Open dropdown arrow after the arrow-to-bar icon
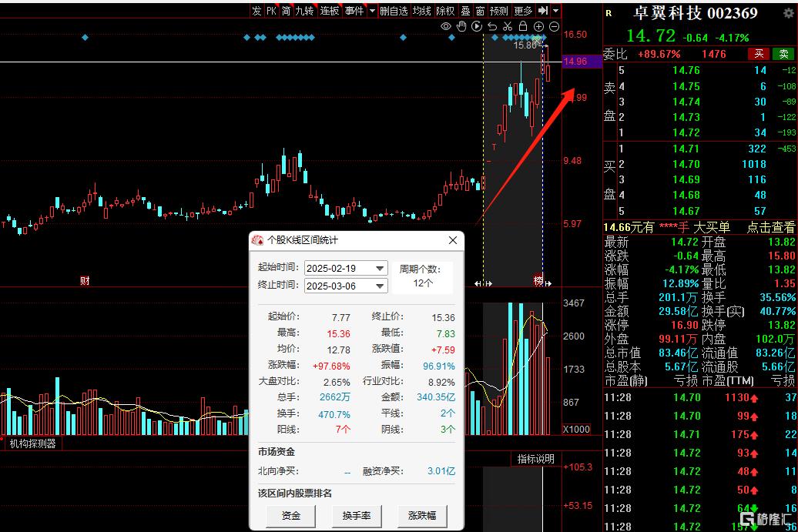This screenshot has height=532, width=798. tap(555, 11)
